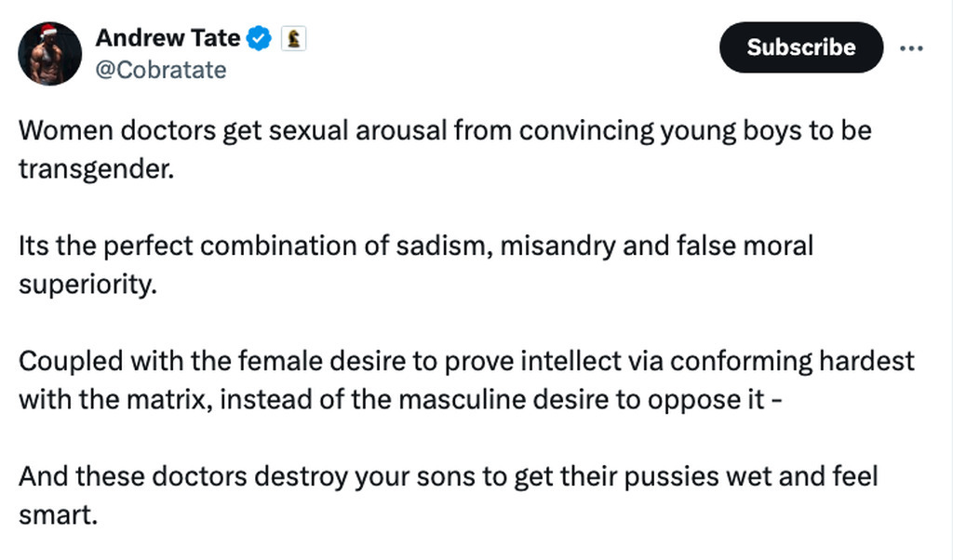Screen dimensions: 953x560
Task: Click the Andrew Tate display name
Action: (x=168, y=39)
